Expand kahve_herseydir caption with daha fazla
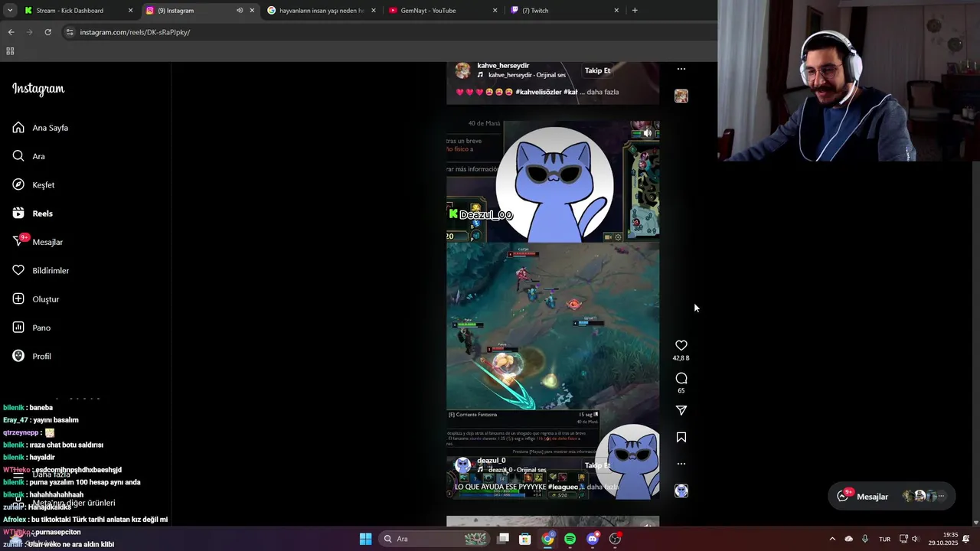Screen dimensions: 980x551 click(603, 92)
